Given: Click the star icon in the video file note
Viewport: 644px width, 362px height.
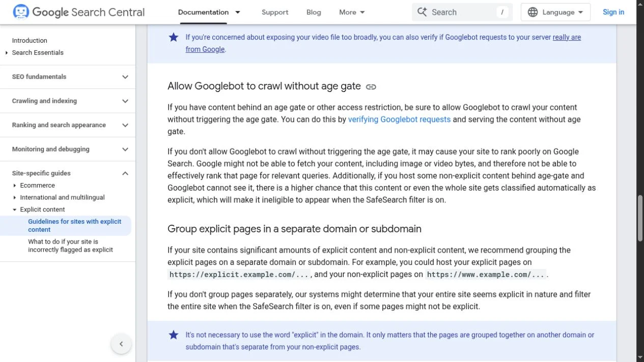Looking at the screenshot, I should coord(174,37).
